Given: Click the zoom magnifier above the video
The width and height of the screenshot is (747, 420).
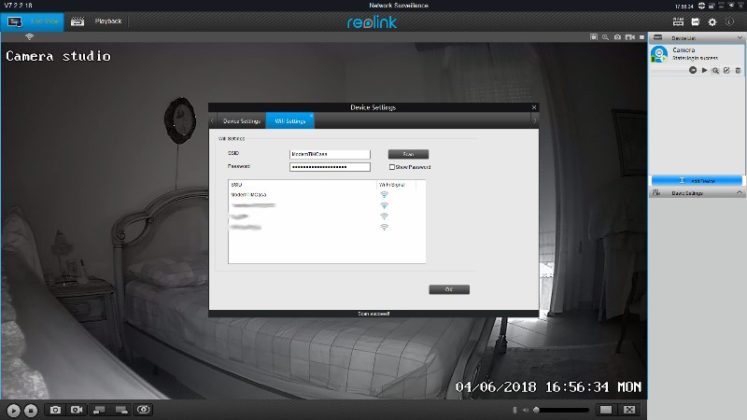Looking at the screenshot, I should point(605,37).
